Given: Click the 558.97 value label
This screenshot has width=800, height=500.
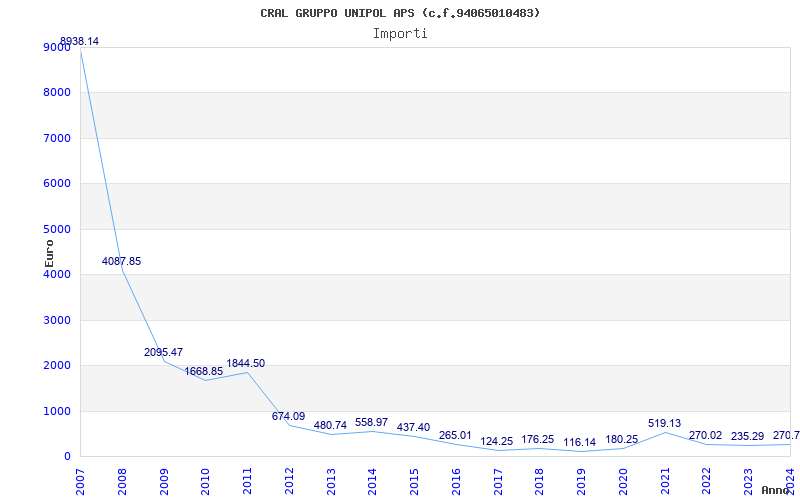Looking at the screenshot, I should pos(371,422).
